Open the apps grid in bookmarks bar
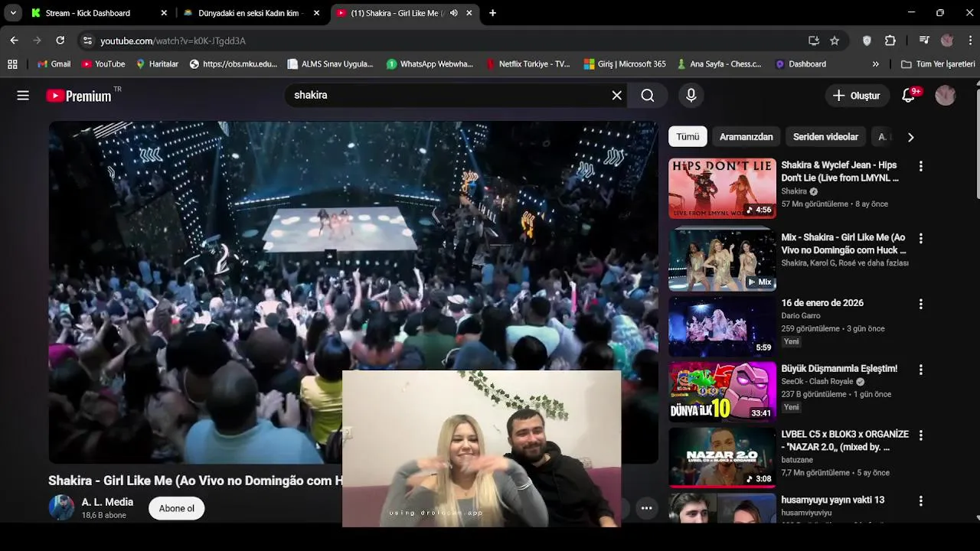 (x=12, y=64)
